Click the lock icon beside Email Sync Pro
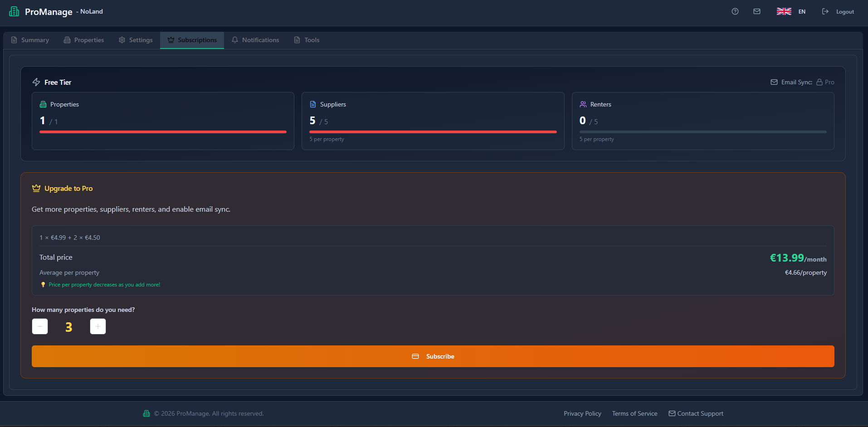Screen dimensions: 868x427 pos(819,82)
